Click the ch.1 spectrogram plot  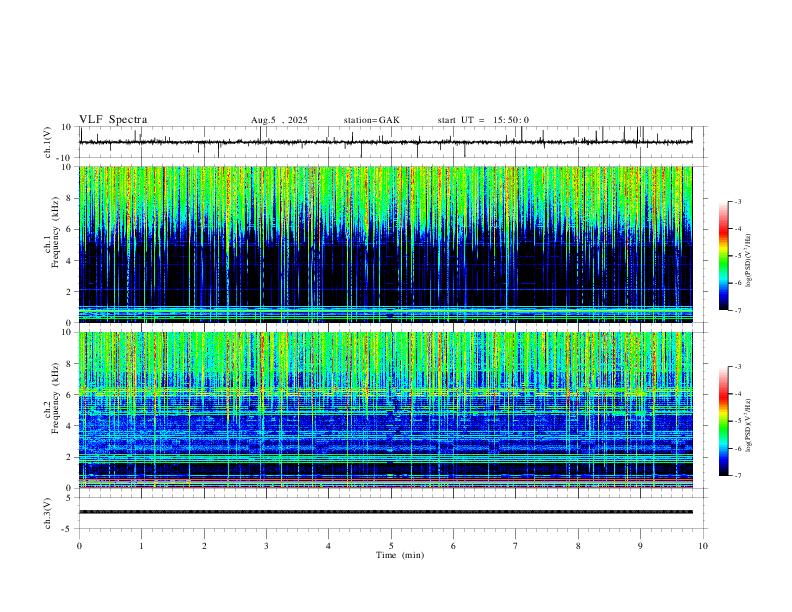pyautogui.click(x=385, y=244)
